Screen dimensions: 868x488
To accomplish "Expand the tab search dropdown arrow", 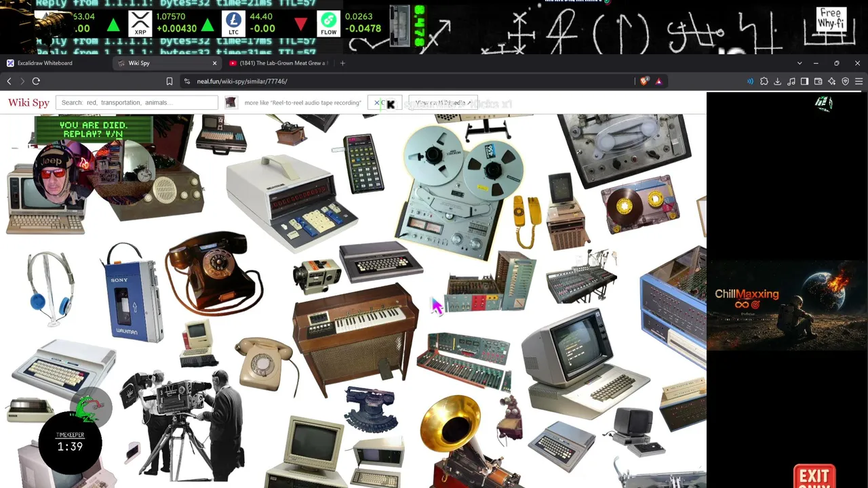I will click(800, 63).
